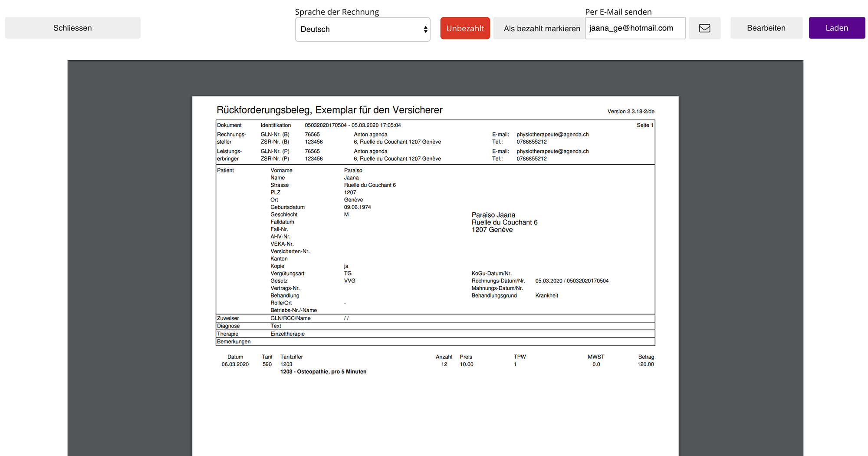Open the Sprache der Rechnung dropdown
The height and width of the screenshot is (456, 868).
coord(362,29)
